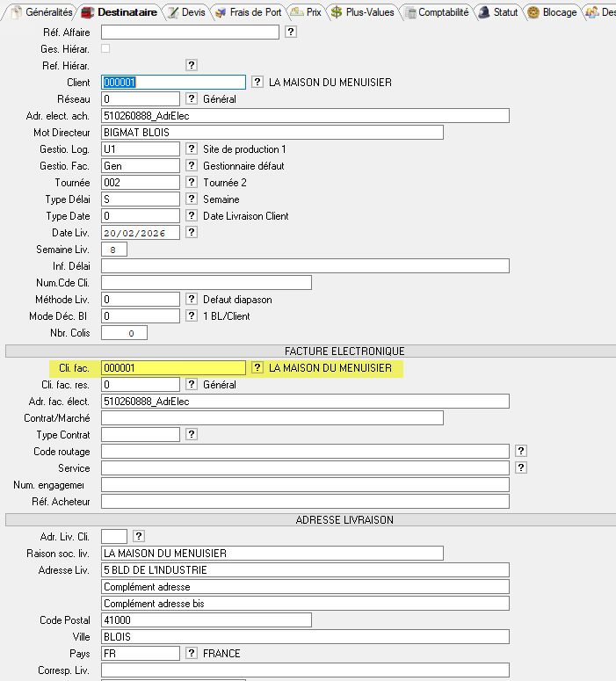Screen dimensions: 616x681
Task: Open the Cli. fac. lookup button
Action: (257, 367)
